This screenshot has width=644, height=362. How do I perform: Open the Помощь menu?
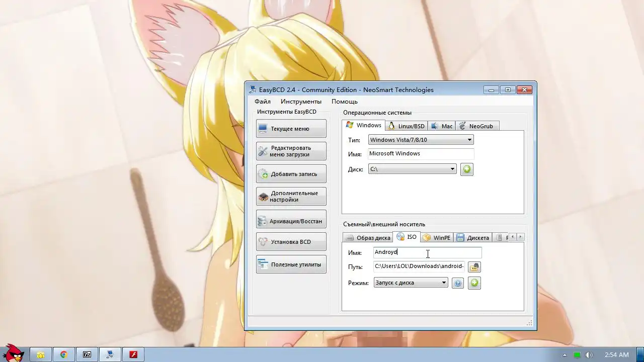point(344,102)
